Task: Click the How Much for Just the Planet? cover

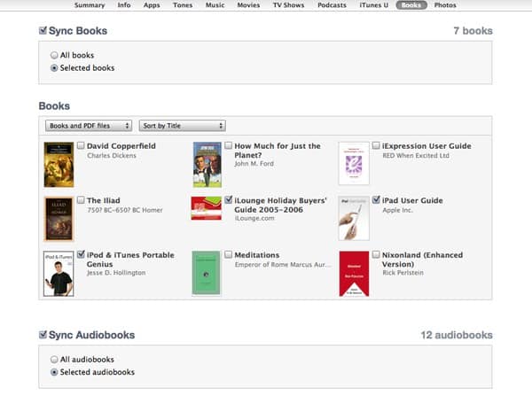Action: pos(207,165)
